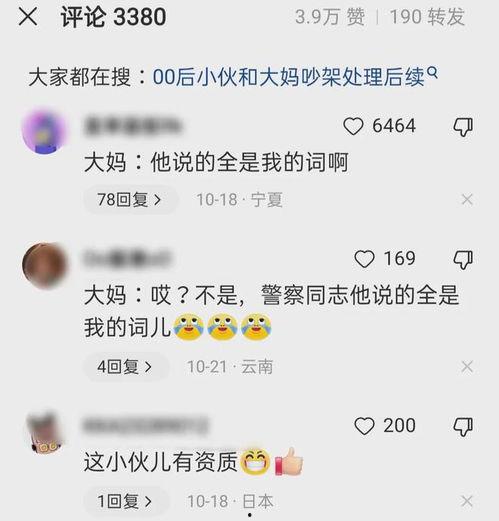
Task: Open the 190 转发 shares list
Action: (x=427, y=17)
